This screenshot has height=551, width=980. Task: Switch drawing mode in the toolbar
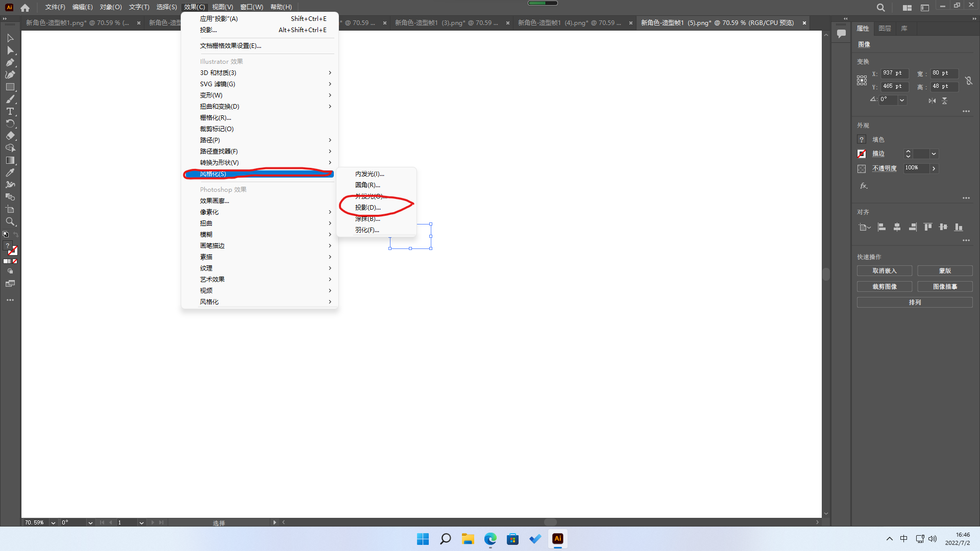(10, 271)
